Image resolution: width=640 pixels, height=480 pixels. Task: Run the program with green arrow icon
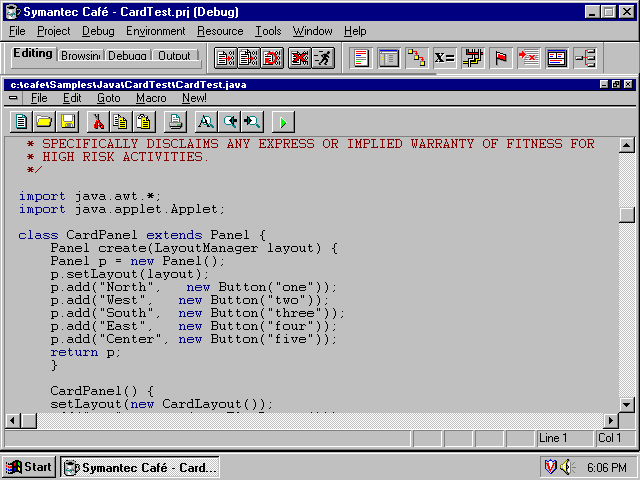[x=283, y=122]
